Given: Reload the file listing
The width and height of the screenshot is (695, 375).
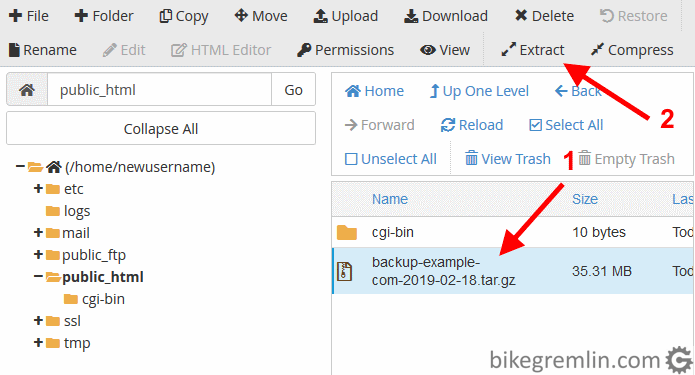Looking at the screenshot, I should pos(472,125).
